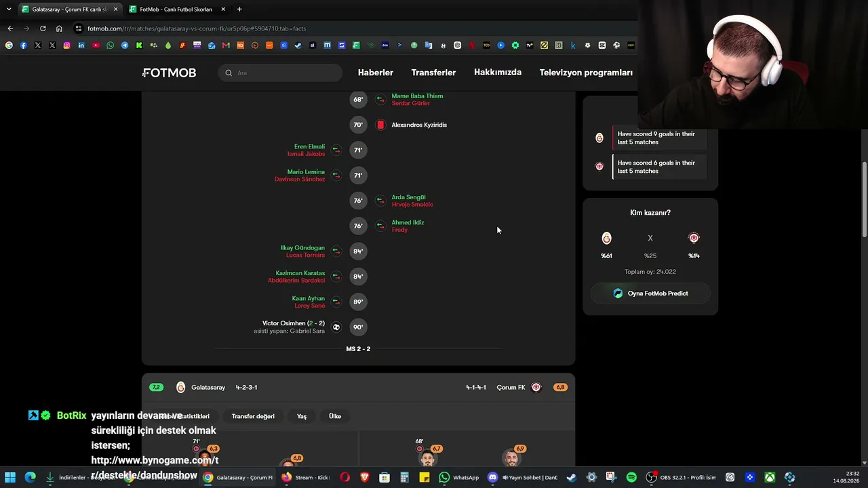Open the YouTube bookmark
Viewport: 868px width, 488px height.
point(96,45)
